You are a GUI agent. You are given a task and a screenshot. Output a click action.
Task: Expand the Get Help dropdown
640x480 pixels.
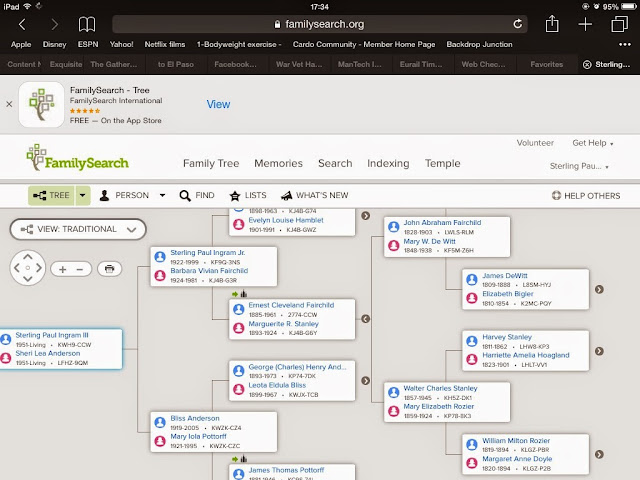593,143
